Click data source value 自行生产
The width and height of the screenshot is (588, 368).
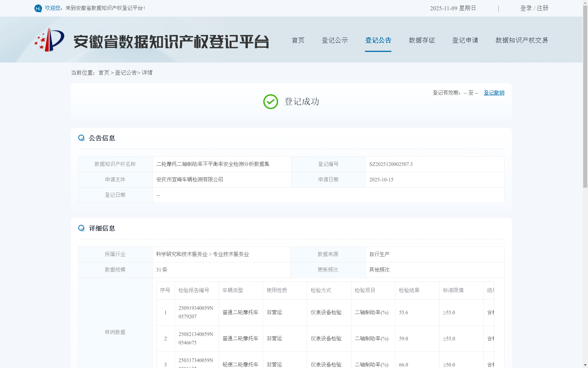tap(379, 254)
